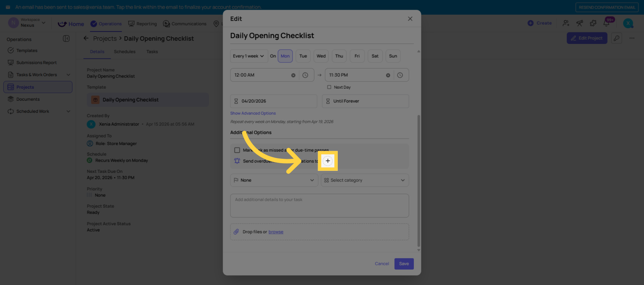Screen dimensions: 644x285
Task: Close the Edit dialog
Action: tap(410, 19)
